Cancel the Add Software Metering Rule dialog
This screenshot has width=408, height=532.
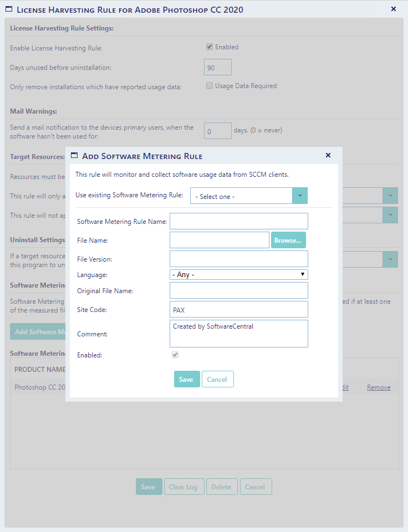(x=217, y=379)
